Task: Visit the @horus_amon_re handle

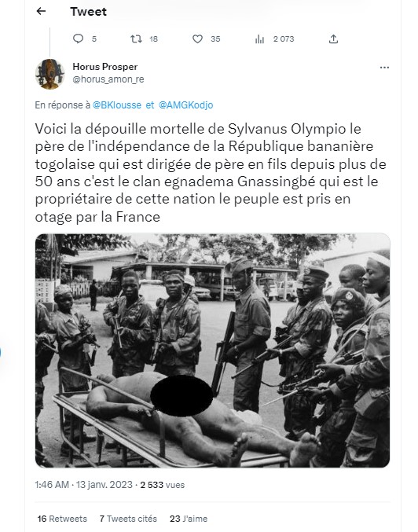Action: [x=108, y=79]
